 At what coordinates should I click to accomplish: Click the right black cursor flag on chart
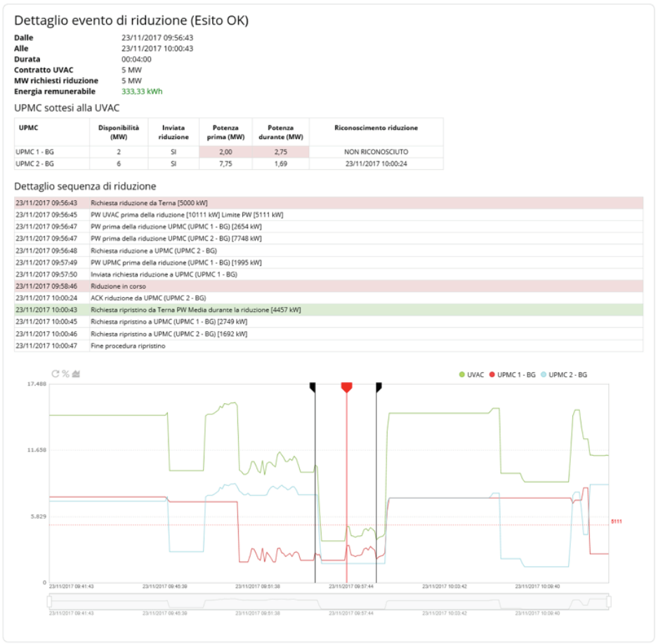click(x=379, y=387)
